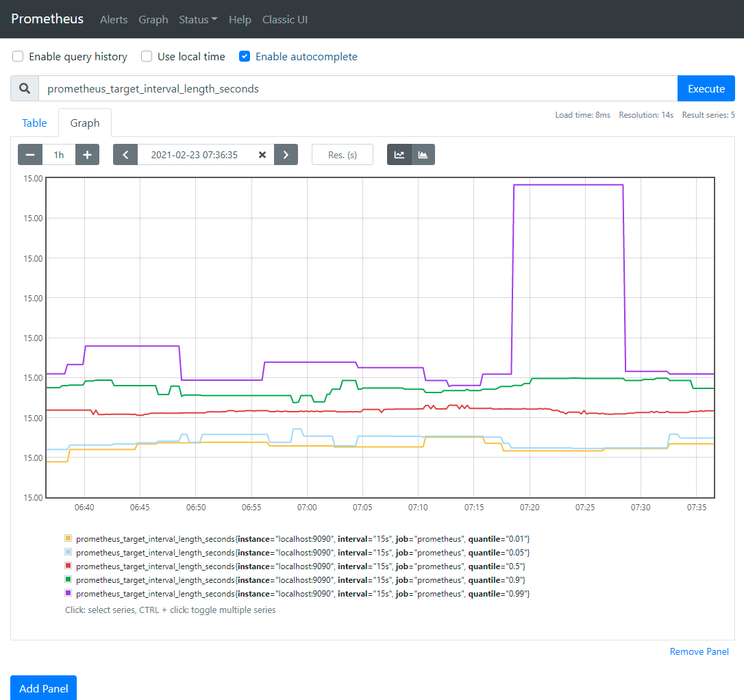Open the Classic UI link
The image size is (744, 700).
click(285, 20)
